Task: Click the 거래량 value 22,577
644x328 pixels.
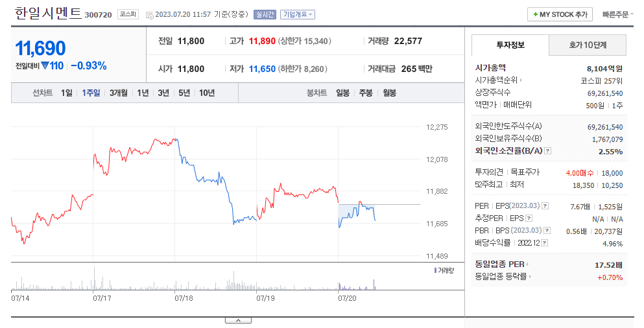Action: coord(408,41)
